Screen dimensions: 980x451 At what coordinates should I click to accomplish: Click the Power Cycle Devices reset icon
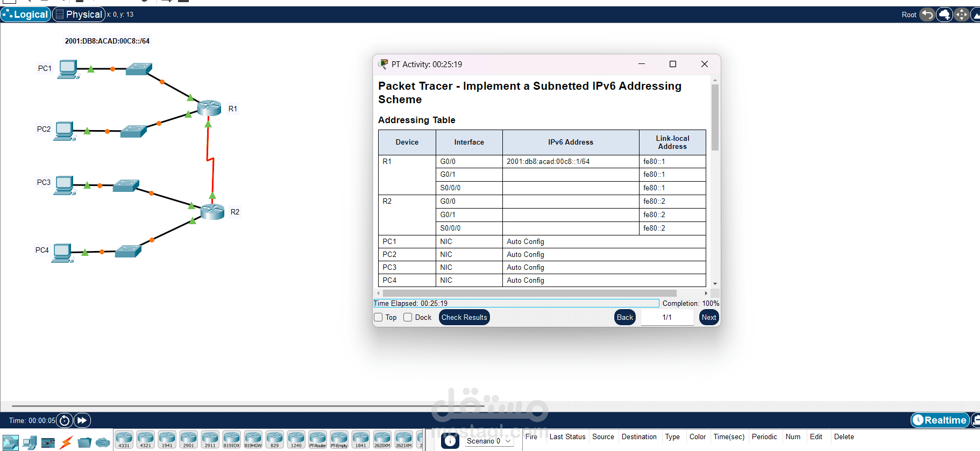click(x=65, y=420)
